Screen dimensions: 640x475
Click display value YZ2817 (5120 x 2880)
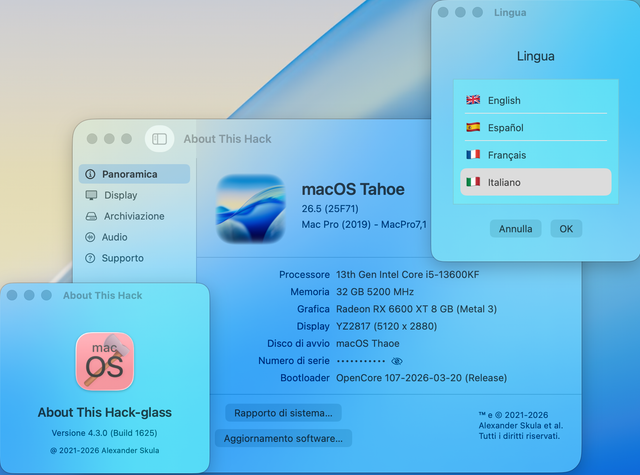(x=387, y=326)
